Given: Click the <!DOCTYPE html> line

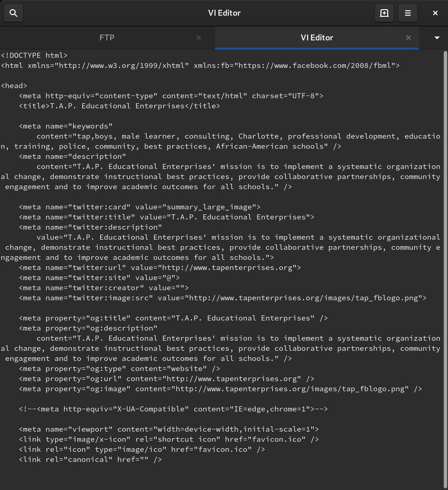Looking at the screenshot, I should click(34, 56).
